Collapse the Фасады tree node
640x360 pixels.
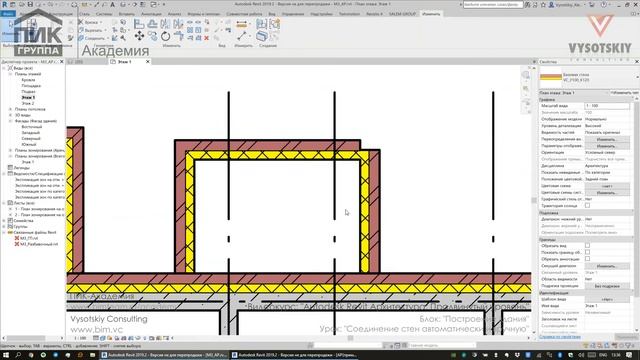[11, 121]
